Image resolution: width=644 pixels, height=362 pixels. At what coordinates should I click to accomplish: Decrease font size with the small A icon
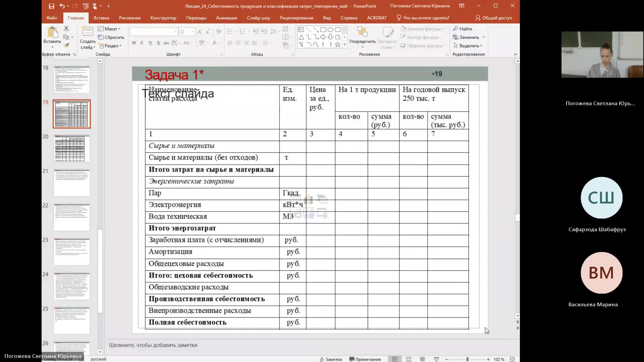click(208, 32)
